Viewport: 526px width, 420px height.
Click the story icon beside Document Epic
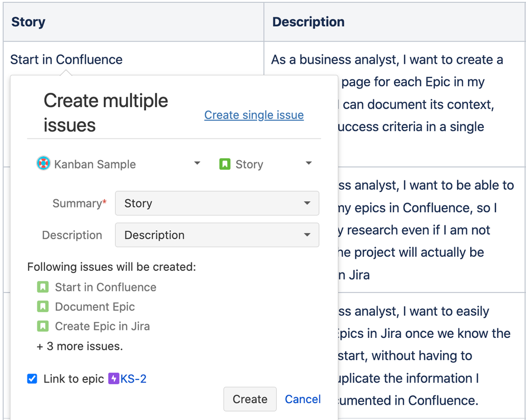43,307
